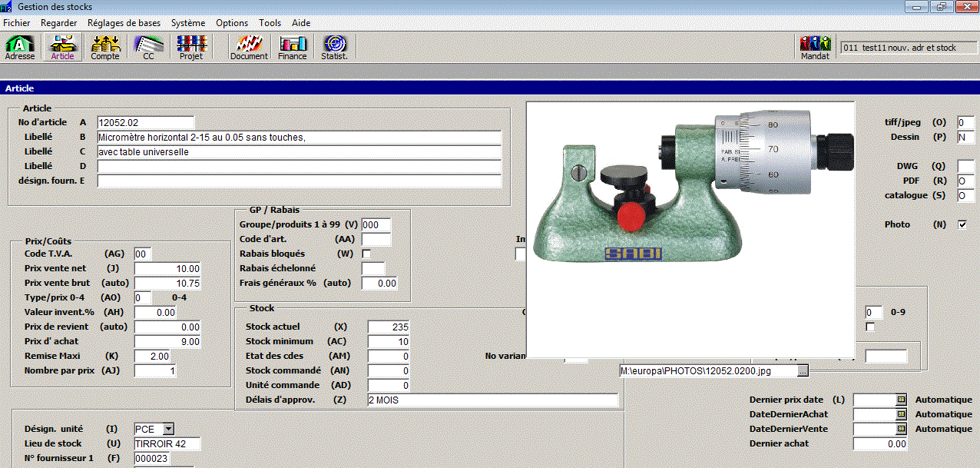Viewport: 980px width, 468px height.
Task: Click the Code d'art. (AA) field
Action: tap(376, 239)
